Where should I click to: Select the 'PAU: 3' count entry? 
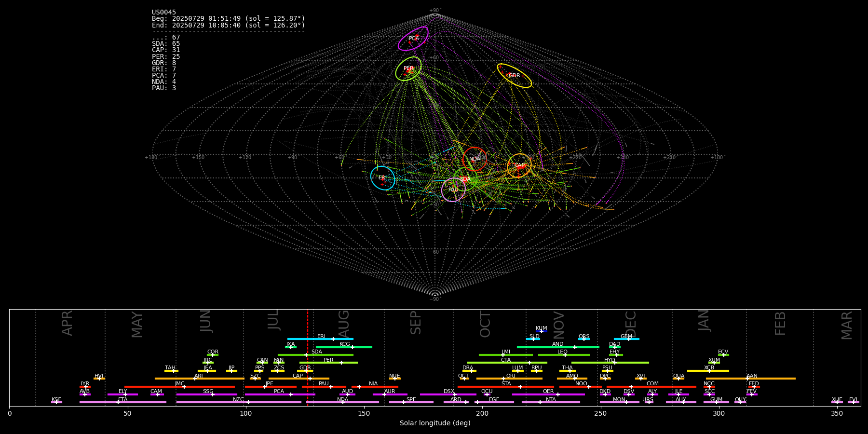point(164,88)
